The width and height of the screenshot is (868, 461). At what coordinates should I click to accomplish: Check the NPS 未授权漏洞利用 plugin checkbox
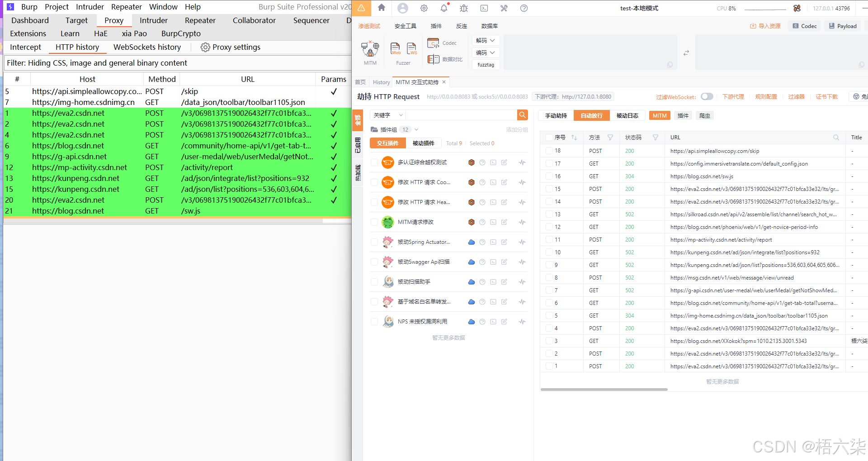(x=374, y=322)
